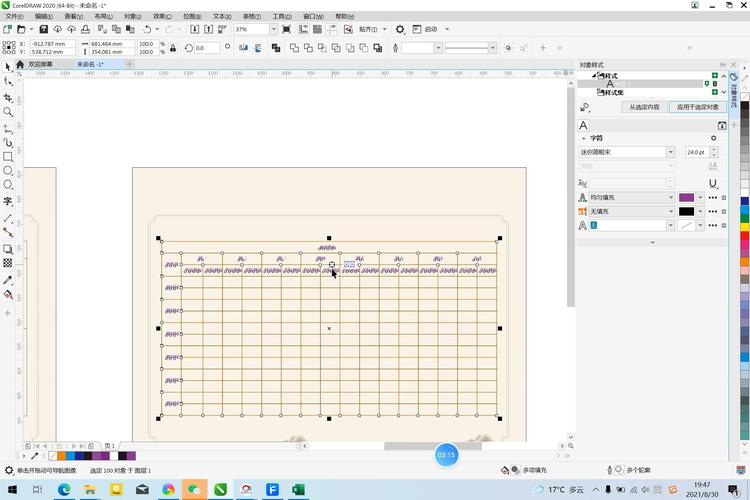Open the 无填充 background fill dropdown
The image size is (750, 500).
click(x=670, y=211)
